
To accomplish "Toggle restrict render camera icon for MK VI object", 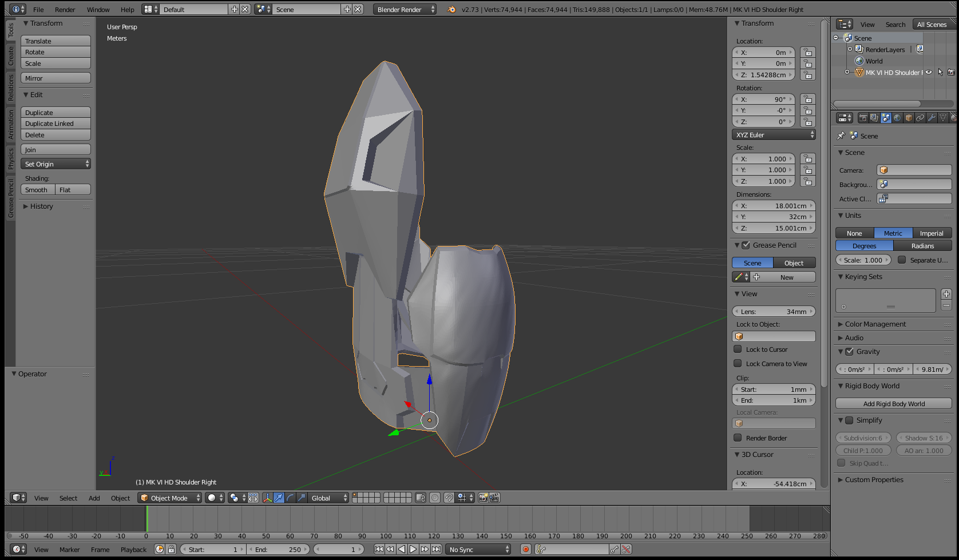I will coord(951,73).
